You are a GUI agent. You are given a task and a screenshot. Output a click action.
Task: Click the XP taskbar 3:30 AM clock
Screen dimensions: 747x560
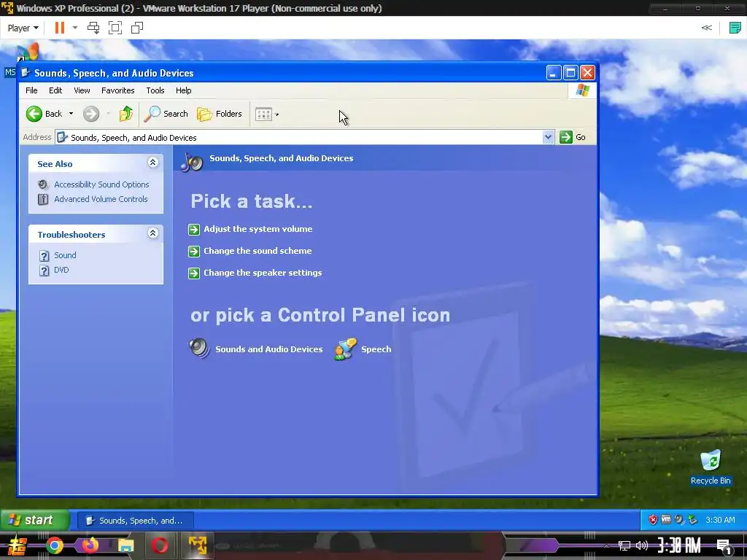pos(720,520)
